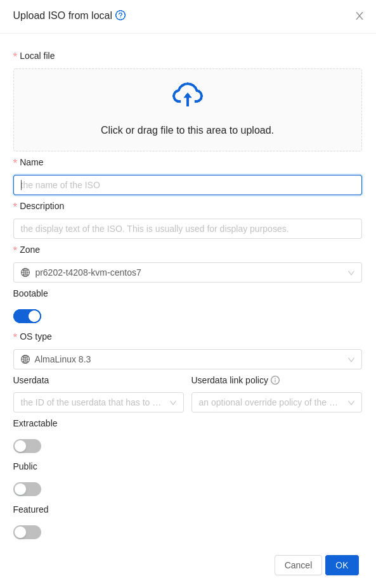Screen dimensions: 376x588
Task: Turn on the Featured toggle
Action: click(x=27, y=532)
